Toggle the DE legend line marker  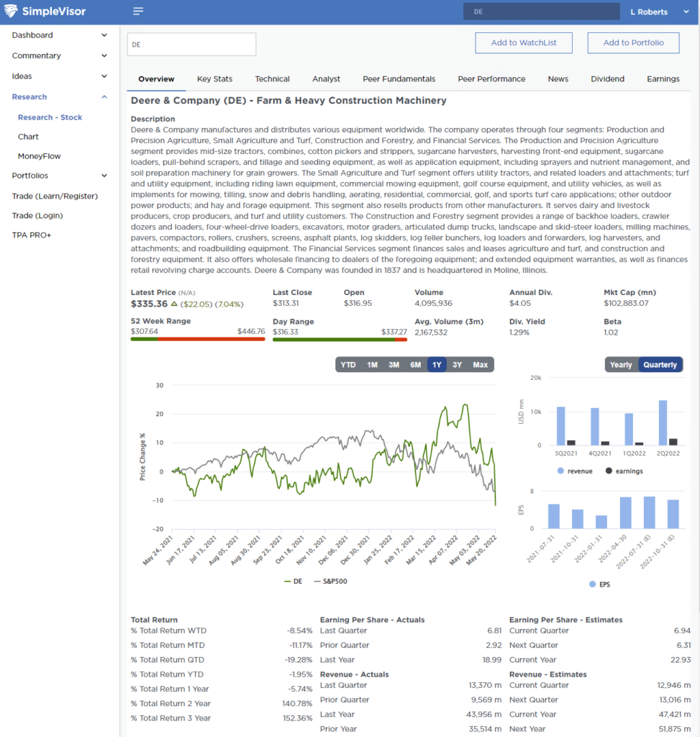(x=288, y=582)
